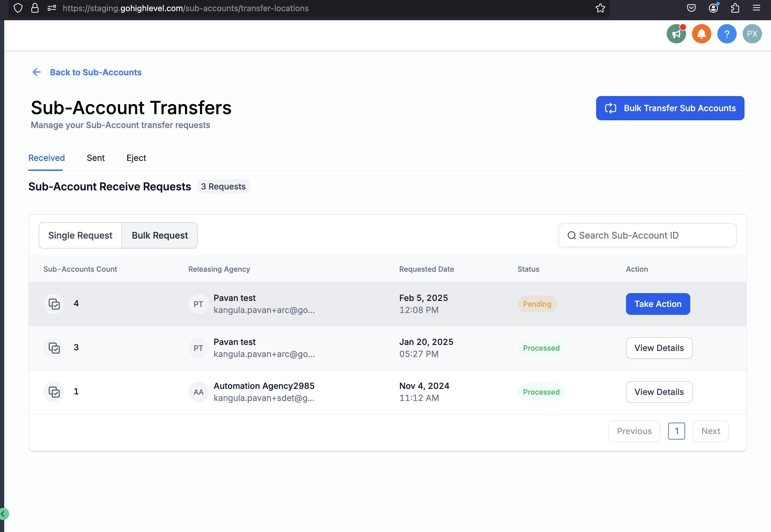Viewport: 771px width, 532px height.
Task: Open the browser hamburger menu
Action: [x=756, y=8]
